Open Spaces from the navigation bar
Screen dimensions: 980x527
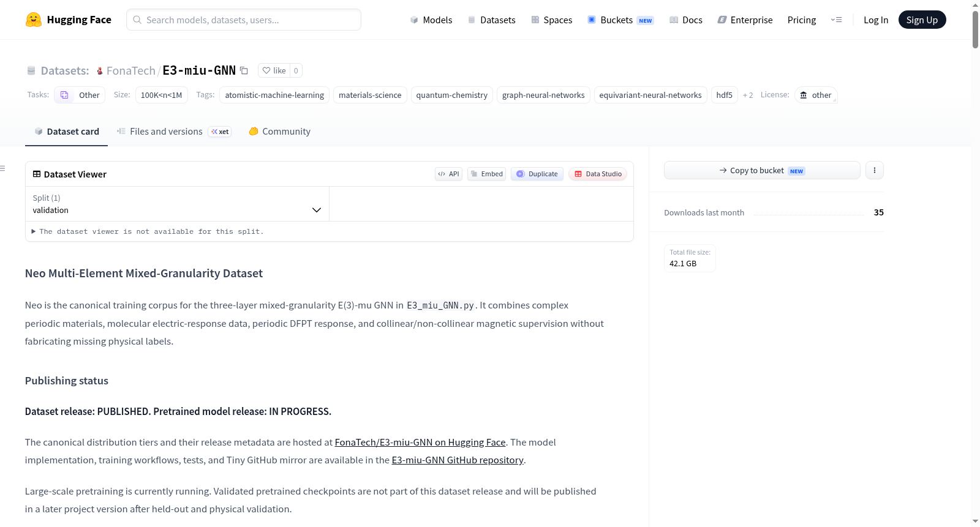551,20
